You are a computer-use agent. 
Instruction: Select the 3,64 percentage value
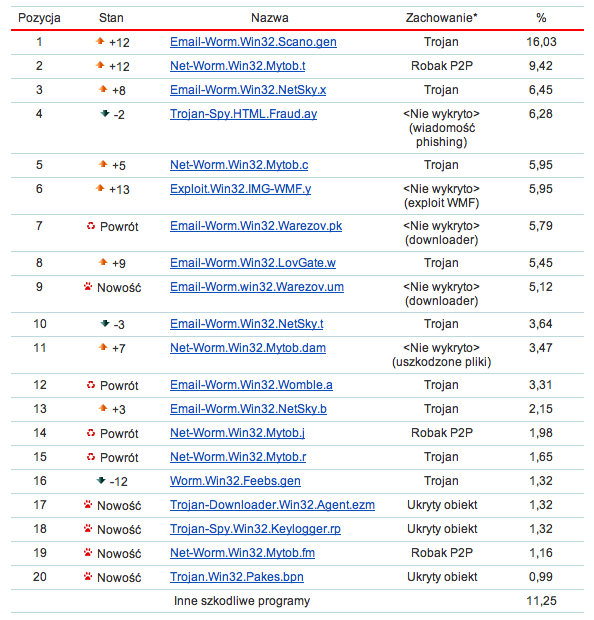(x=541, y=324)
